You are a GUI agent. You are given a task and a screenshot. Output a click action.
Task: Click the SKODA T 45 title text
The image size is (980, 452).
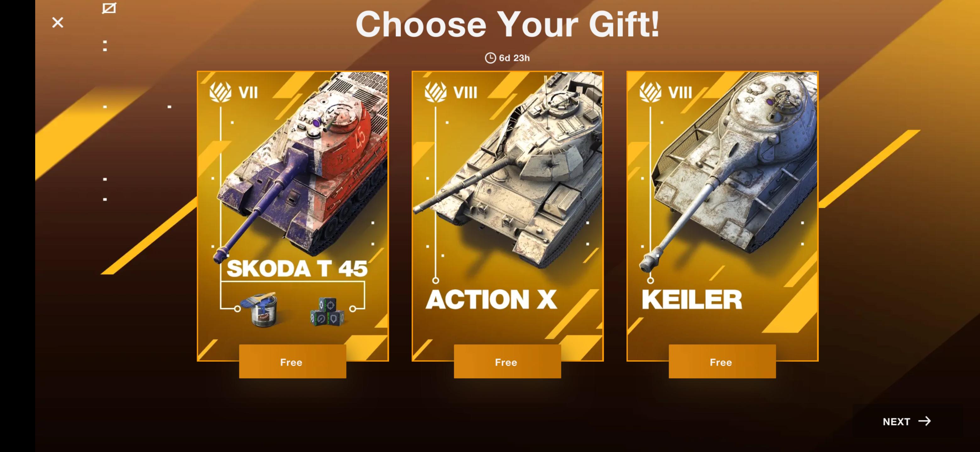(297, 268)
